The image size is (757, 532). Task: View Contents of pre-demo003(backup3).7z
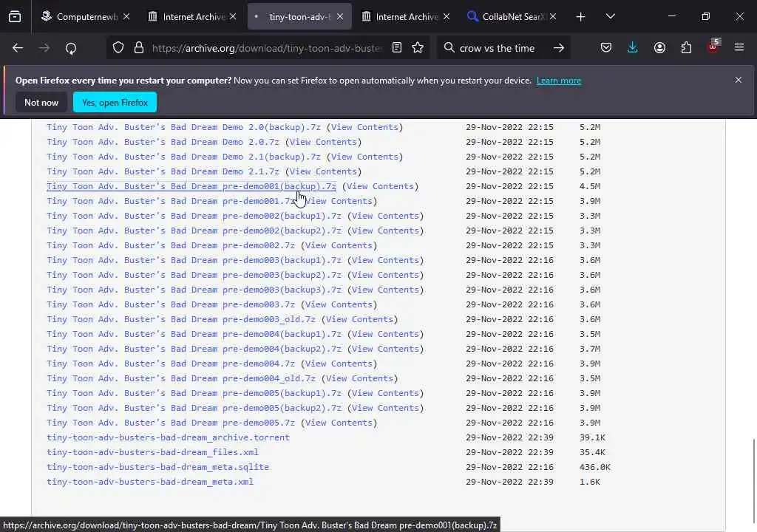385,290
